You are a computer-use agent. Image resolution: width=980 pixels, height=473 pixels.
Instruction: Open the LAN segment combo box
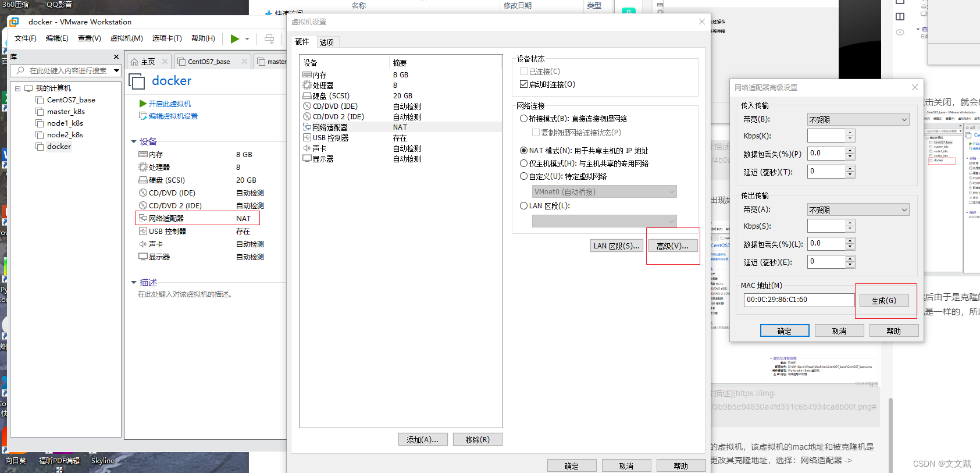(604, 221)
